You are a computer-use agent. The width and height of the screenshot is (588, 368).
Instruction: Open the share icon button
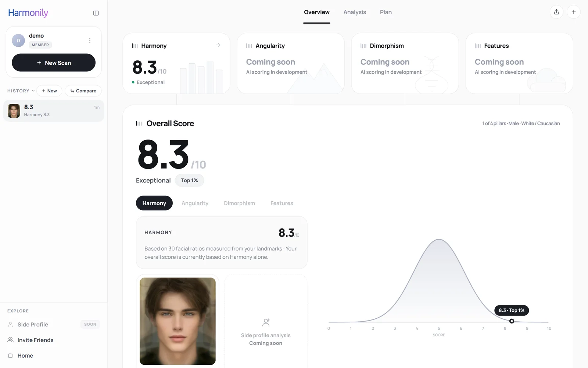coord(556,12)
